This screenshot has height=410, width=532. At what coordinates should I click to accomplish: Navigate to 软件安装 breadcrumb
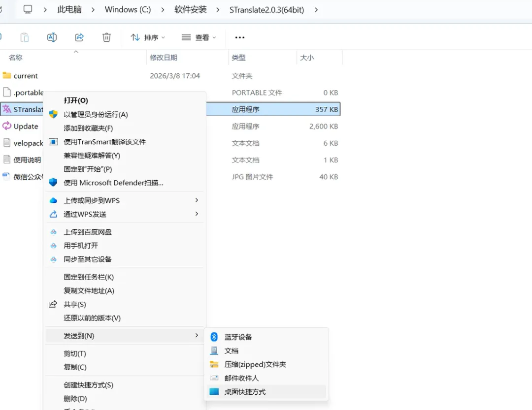pyautogui.click(x=191, y=9)
